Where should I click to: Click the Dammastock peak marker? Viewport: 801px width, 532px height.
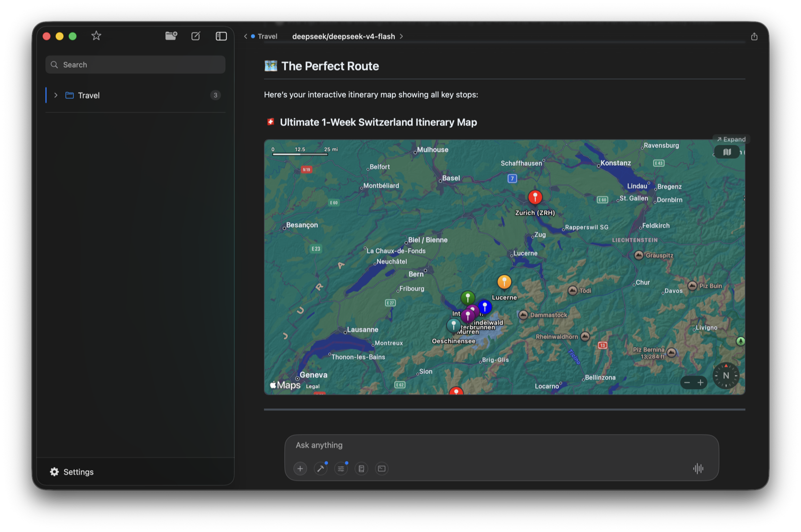click(x=523, y=315)
